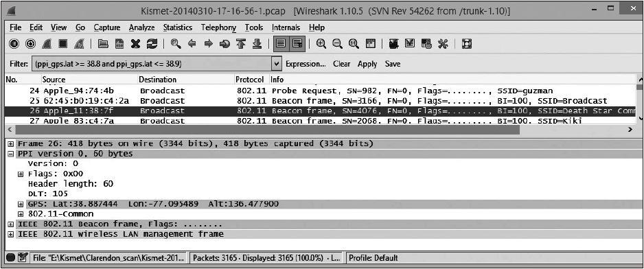
Task: Zoom out on packet text
Action: coord(338,44)
